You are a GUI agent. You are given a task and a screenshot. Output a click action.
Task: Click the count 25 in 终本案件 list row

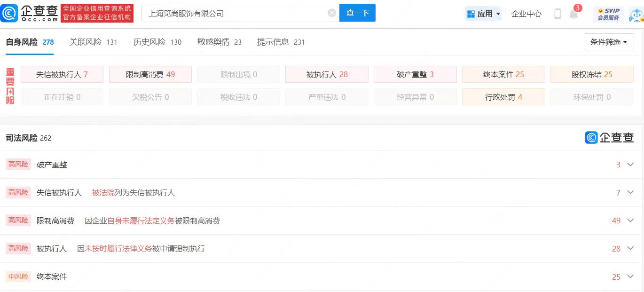pos(616,277)
